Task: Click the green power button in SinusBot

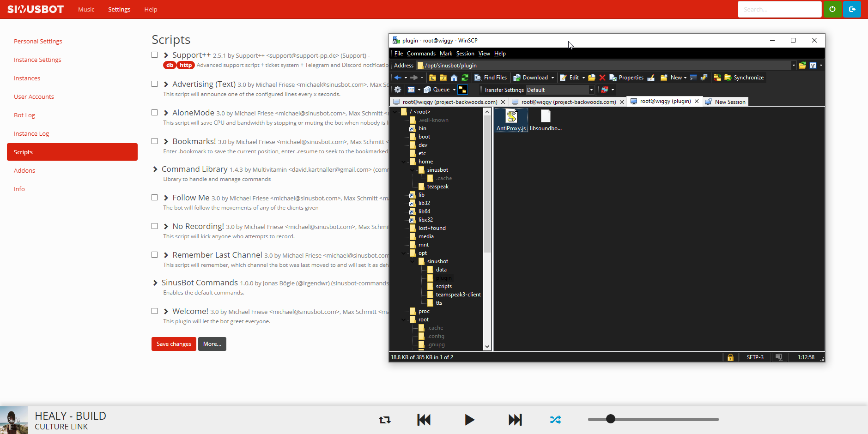Action: 832,9
